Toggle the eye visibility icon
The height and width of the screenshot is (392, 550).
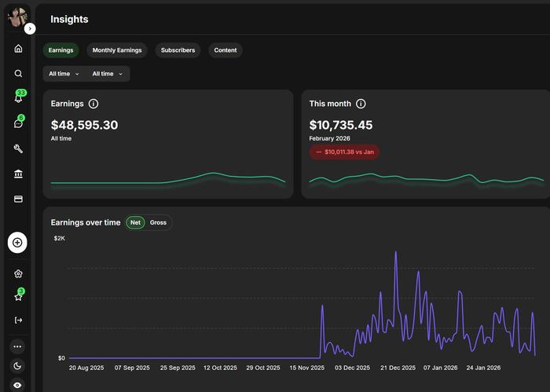(x=18, y=385)
